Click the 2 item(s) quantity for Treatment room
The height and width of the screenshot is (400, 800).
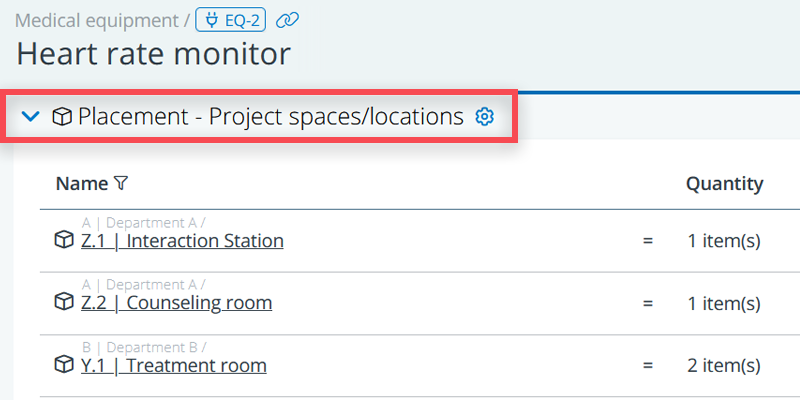point(723,365)
